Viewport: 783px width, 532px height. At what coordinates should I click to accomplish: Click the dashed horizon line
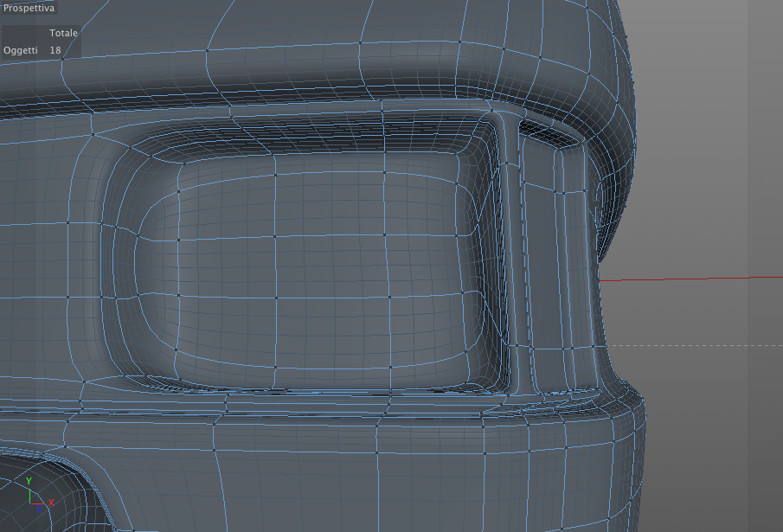pos(694,345)
